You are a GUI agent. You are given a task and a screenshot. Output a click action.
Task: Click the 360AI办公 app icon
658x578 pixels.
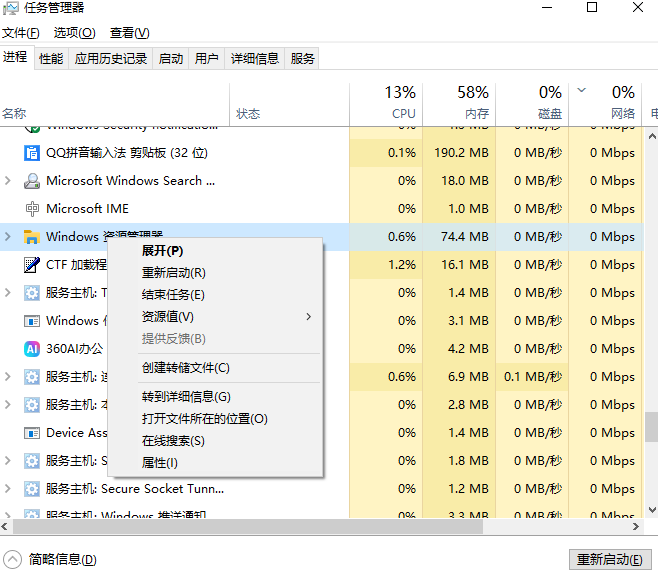coord(32,349)
